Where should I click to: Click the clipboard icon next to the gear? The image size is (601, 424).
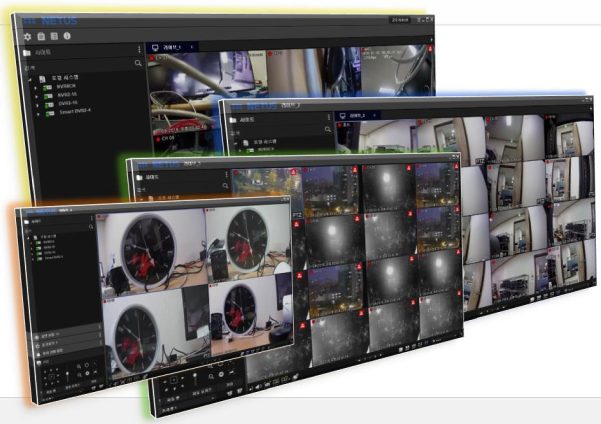(x=41, y=37)
